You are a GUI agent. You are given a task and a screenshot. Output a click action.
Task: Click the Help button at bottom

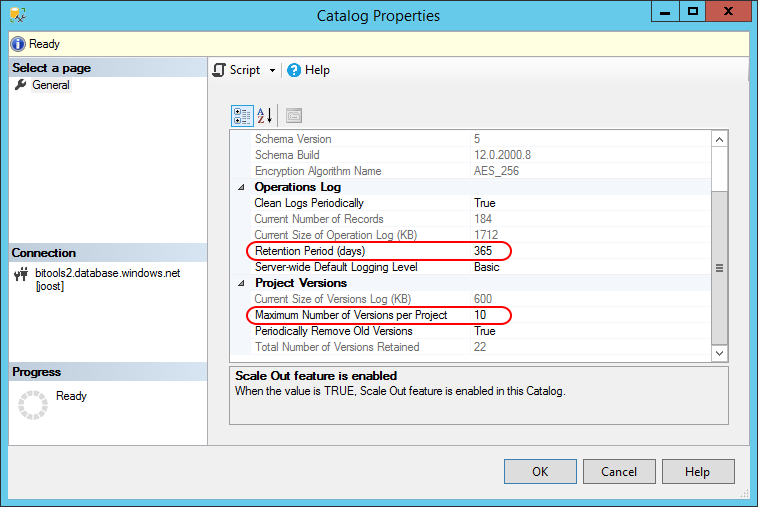pos(698,472)
